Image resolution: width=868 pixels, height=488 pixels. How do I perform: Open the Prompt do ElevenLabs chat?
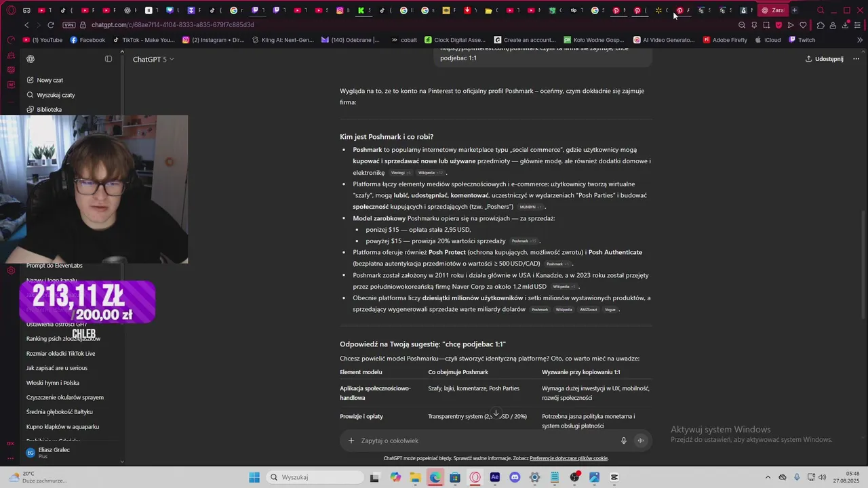[x=54, y=266]
